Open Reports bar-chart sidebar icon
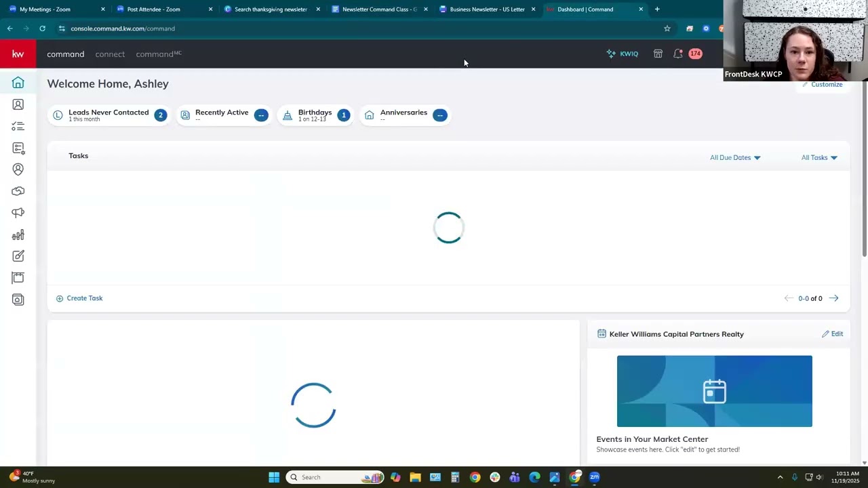 point(18,235)
